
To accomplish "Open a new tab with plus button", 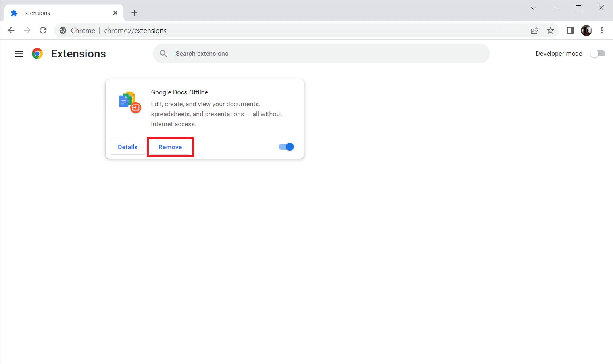I will click(x=135, y=13).
